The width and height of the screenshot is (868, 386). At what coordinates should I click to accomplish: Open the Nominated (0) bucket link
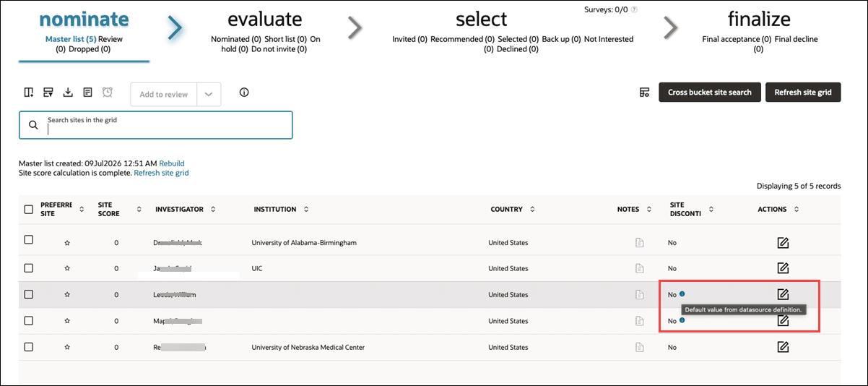pos(236,39)
